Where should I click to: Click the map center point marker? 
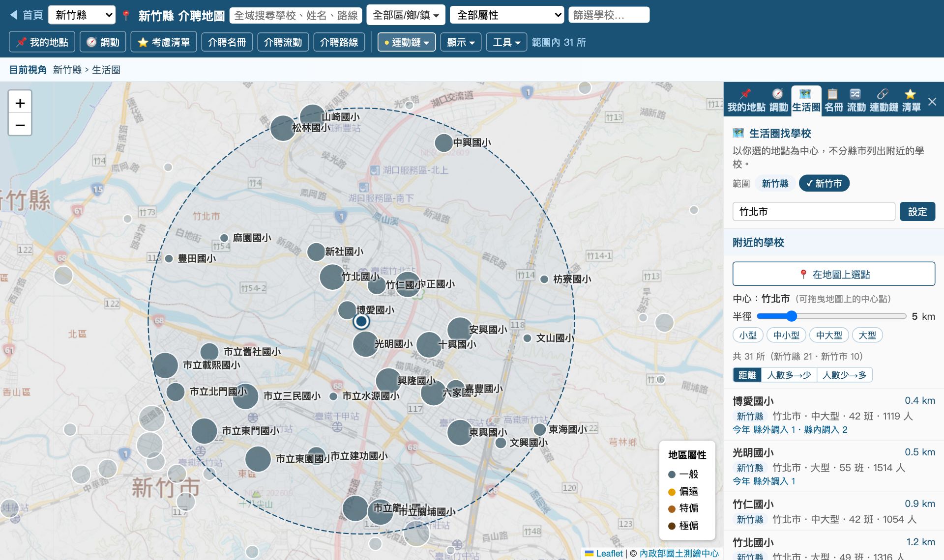coord(361,322)
